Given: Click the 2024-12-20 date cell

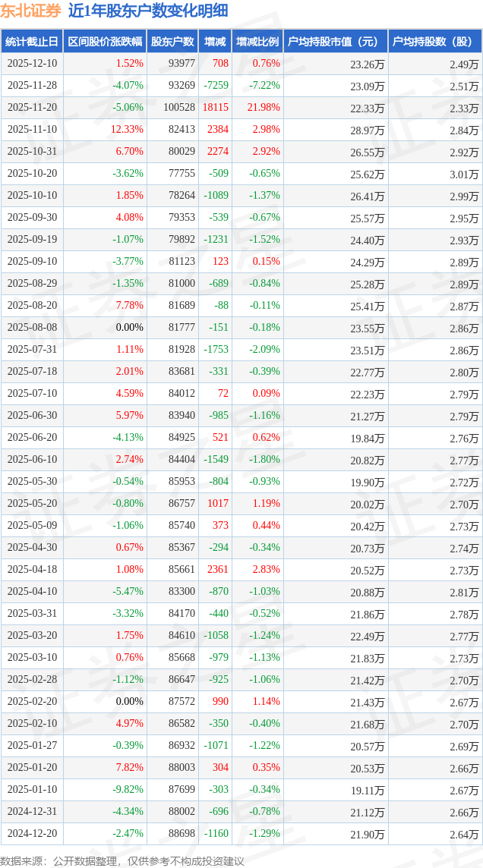Looking at the screenshot, I should point(32,834).
